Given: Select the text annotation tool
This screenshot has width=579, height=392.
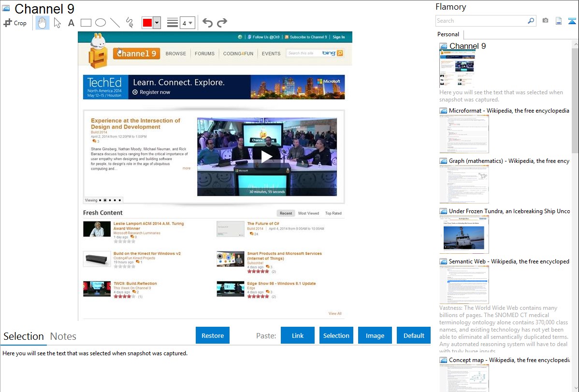Looking at the screenshot, I should tap(71, 23).
